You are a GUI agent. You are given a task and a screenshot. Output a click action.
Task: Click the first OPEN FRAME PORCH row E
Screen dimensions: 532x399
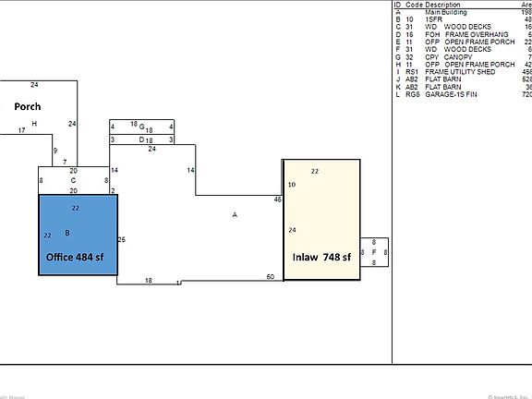[x=463, y=42]
